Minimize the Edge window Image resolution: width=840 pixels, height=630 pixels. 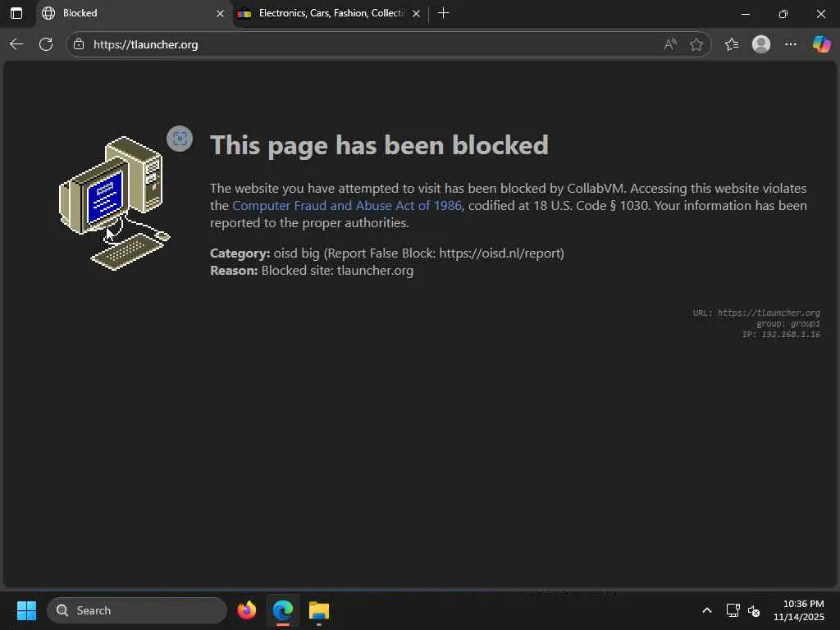(745, 14)
